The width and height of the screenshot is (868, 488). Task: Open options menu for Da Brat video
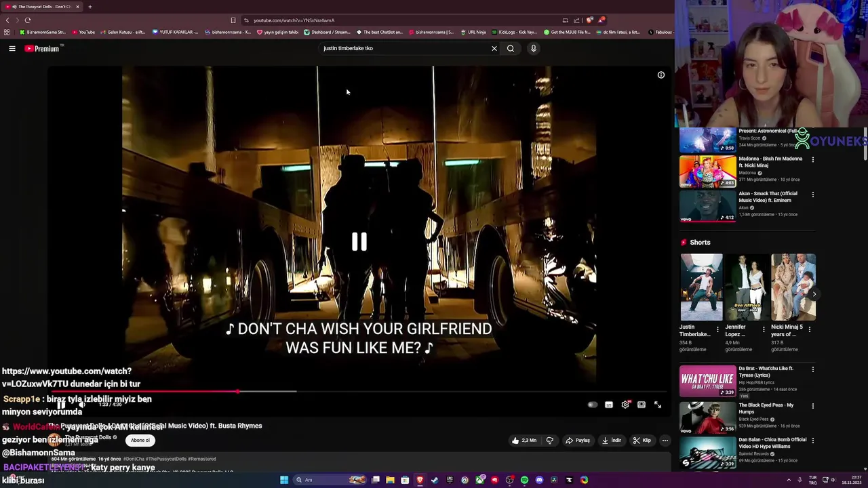click(813, 369)
